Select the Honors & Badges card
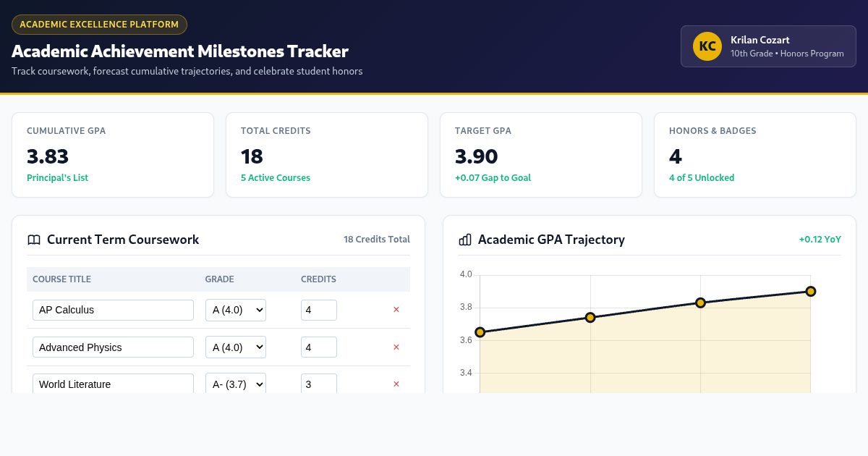868x456 pixels. 755,155
